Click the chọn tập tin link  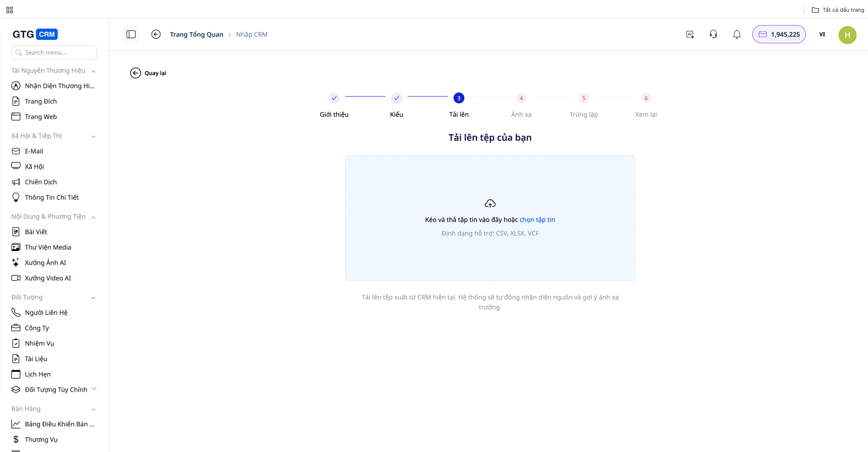[x=537, y=219]
